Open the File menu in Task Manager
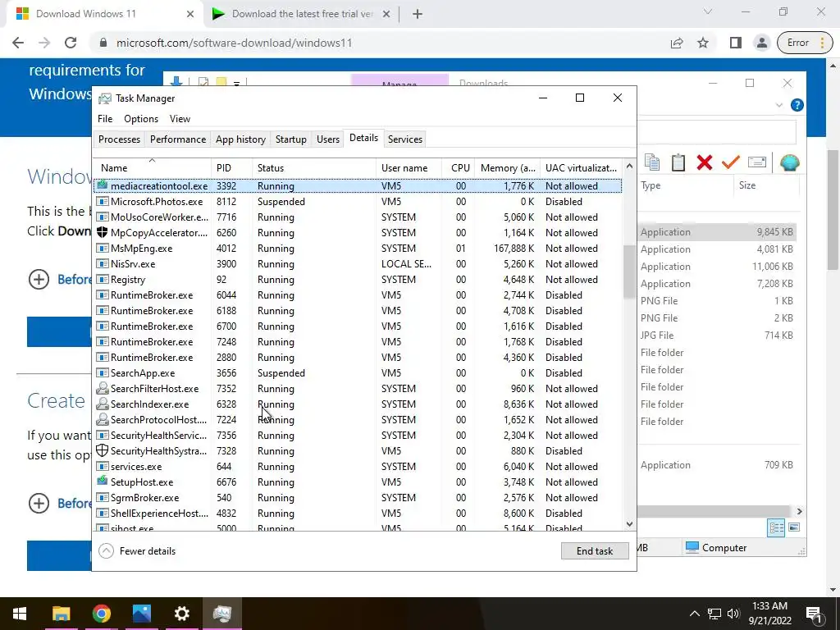This screenshot has width=840, height=630. (x=105, y=119)
